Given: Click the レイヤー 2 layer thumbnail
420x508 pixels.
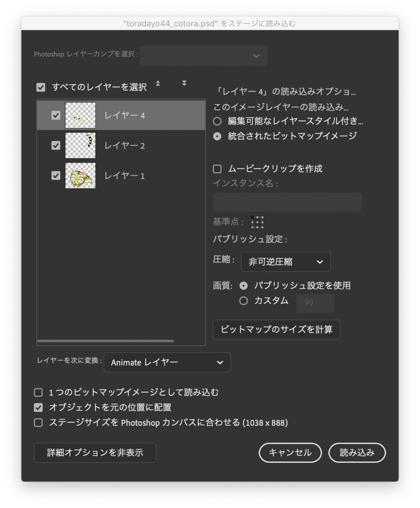Looking at the screenshot, I should [x=80, y=145].
